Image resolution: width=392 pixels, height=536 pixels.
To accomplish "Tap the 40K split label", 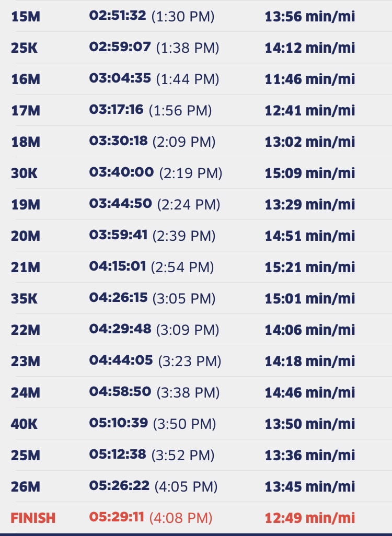I will [x=24, y=424].
